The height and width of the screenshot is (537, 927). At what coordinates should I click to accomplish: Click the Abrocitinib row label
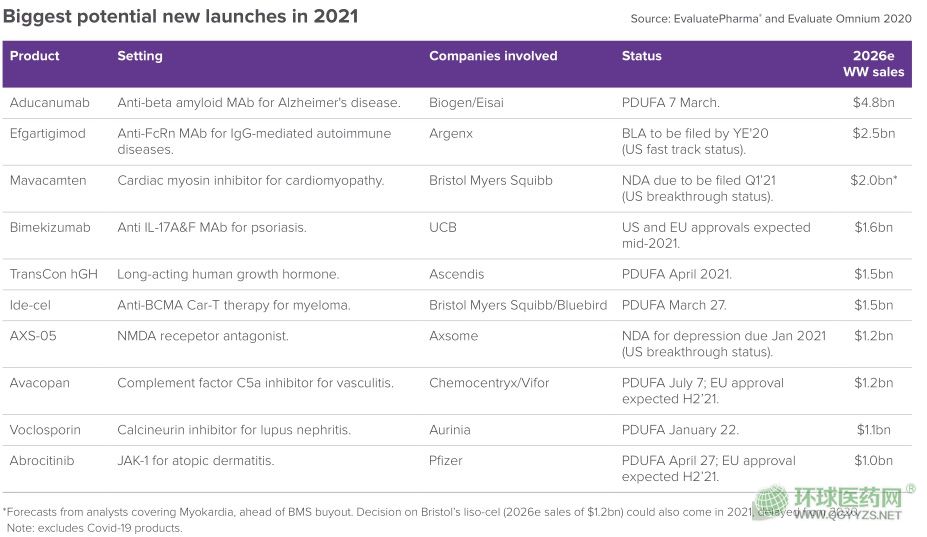pos(43,461)
